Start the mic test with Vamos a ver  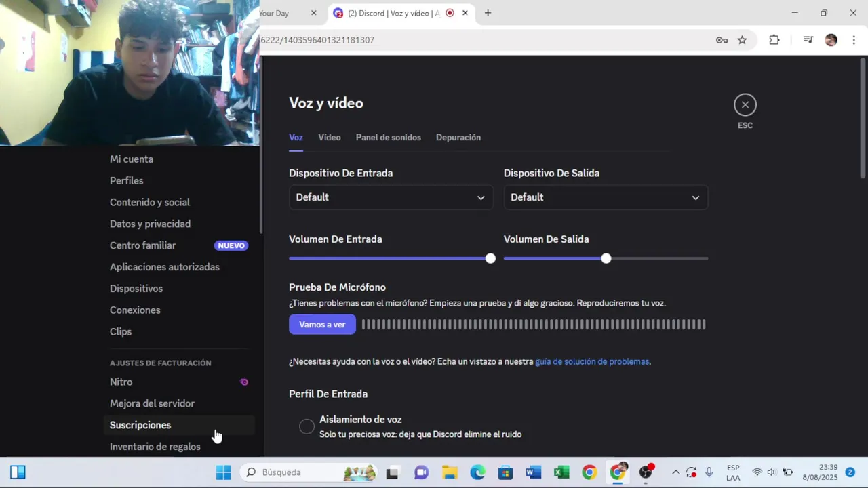click(x=322, y=325)
